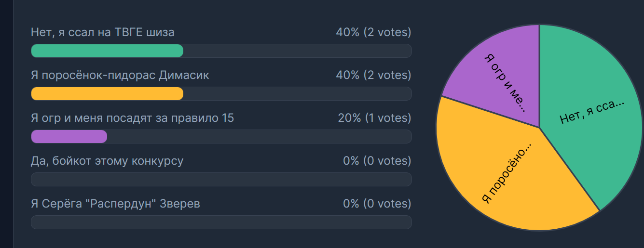644x248 pixels.
Task: Click 'Нет, я сса...' label on pie chart
Action: 592,112
